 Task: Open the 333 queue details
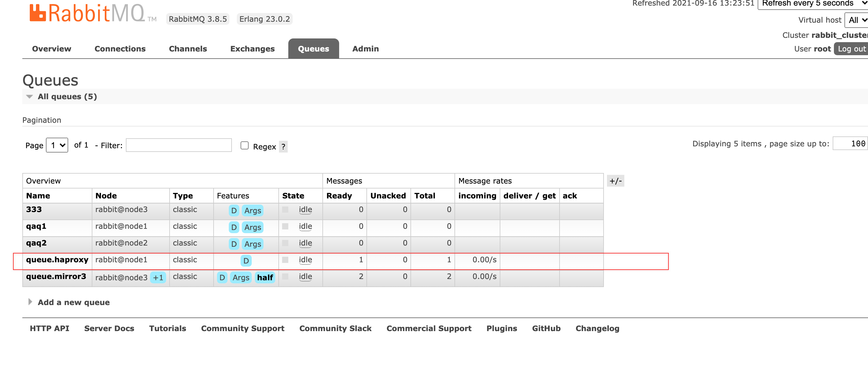(34, 209)
